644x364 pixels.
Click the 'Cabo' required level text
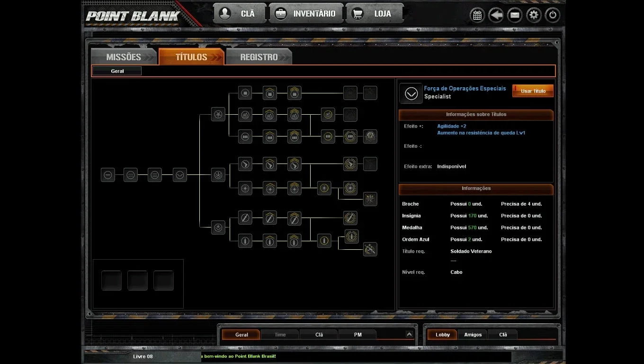click(x=456, y=272)
